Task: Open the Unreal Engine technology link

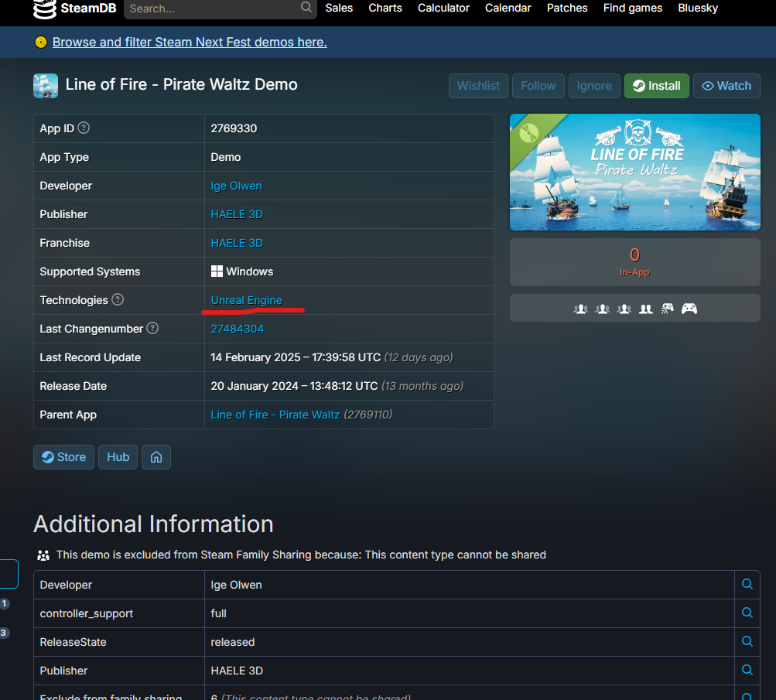Action: coord(247,300)
